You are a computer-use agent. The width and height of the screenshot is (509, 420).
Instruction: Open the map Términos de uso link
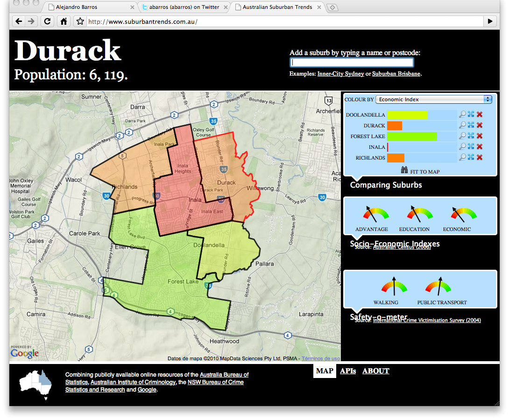tap(321, 358)
